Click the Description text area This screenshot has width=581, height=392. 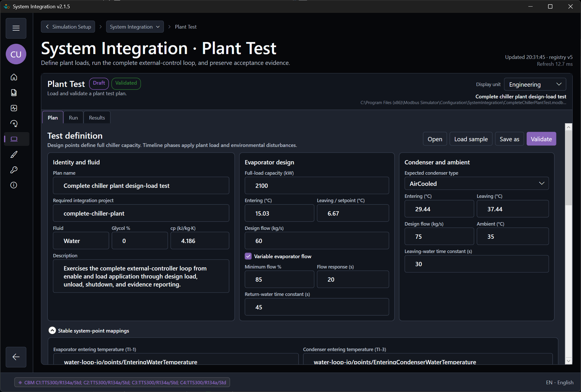click(x=141, y=276)
